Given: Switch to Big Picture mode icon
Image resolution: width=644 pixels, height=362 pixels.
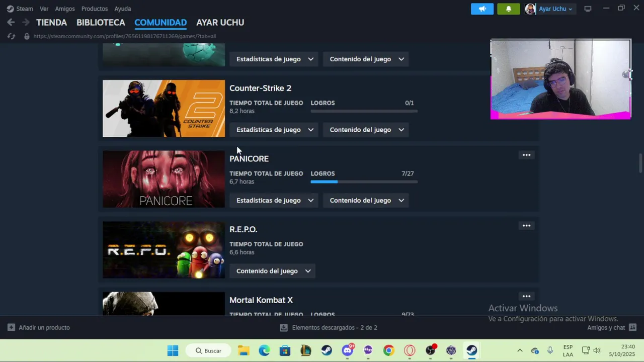Looking at the screenshot, I should (588, 9).
